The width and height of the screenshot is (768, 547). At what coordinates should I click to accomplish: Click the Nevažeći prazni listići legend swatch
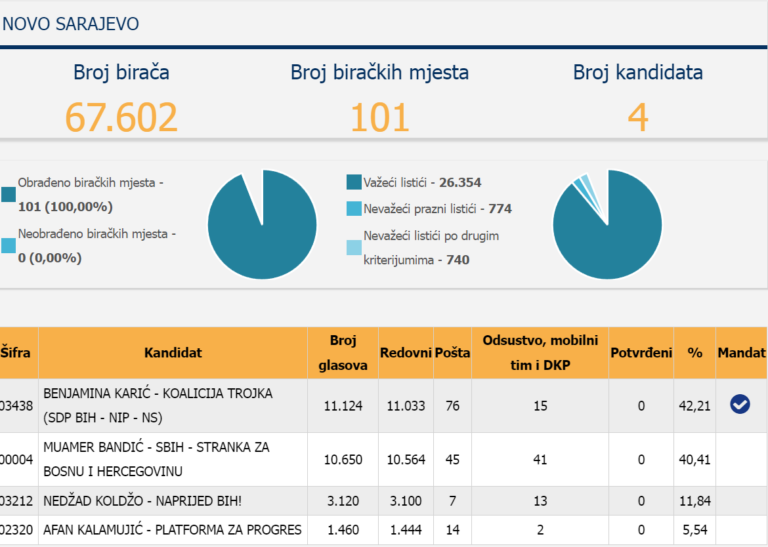point(354,209)
